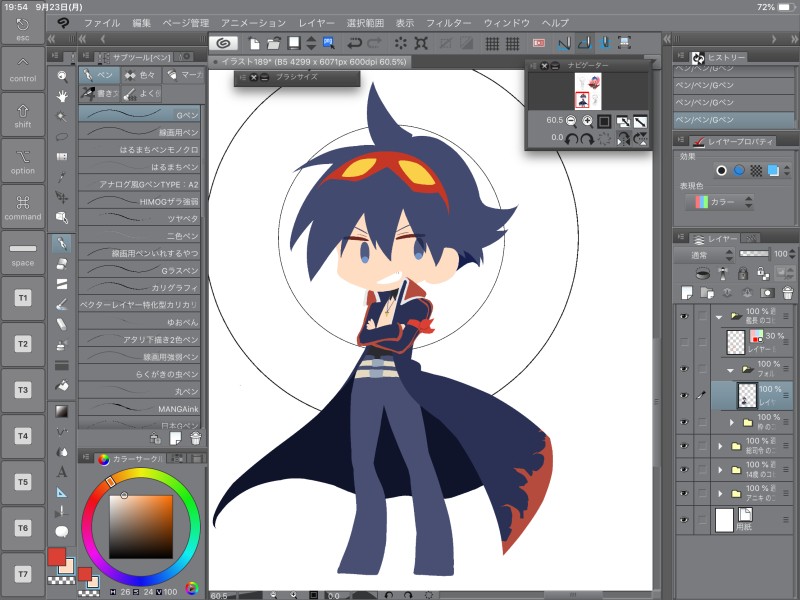Tap the esc undo-arrow edge key

pos(22,29)
